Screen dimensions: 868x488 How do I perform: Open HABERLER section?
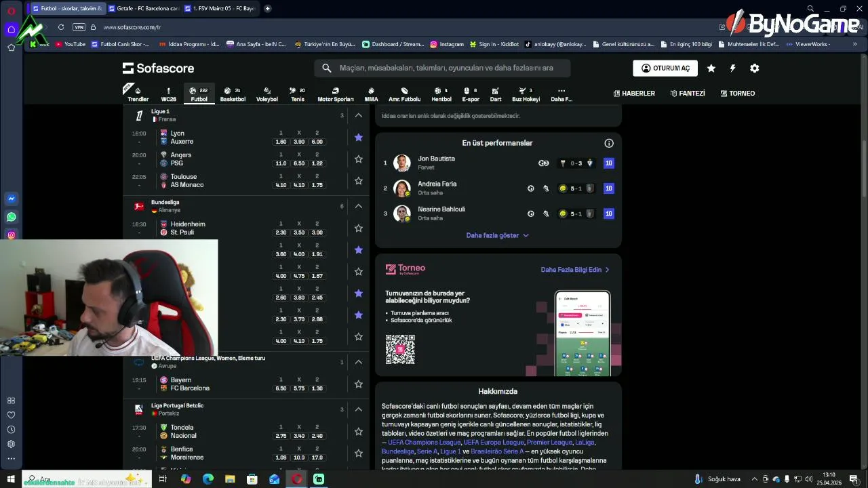(x=634, y=94)
